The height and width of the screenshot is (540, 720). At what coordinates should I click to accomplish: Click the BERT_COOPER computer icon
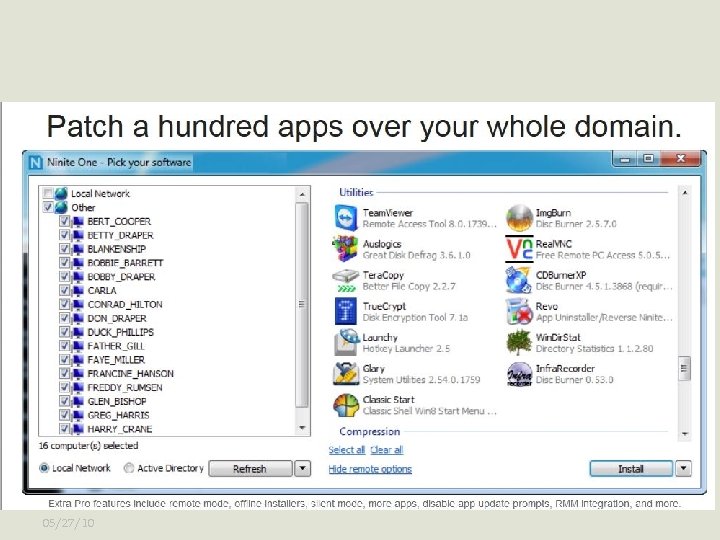(78, 221)
